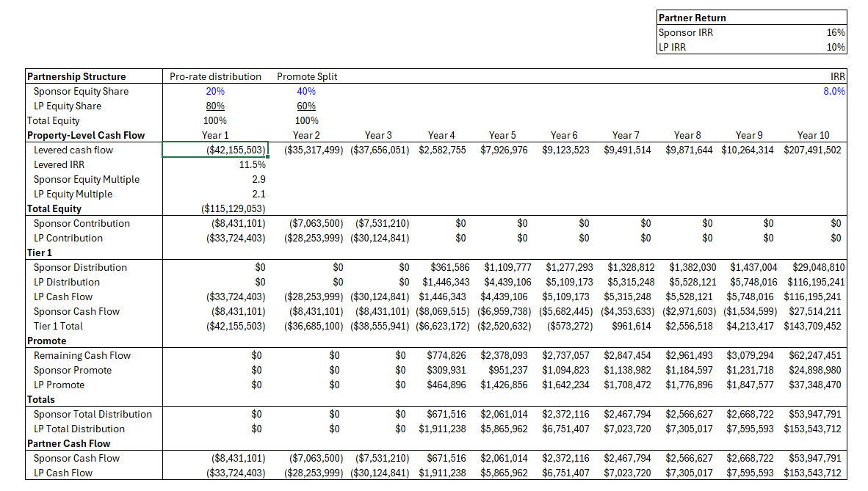
Task: Select Year 1 Sponsor Contribution ($8,431,101)
Action: coord(238,224)
